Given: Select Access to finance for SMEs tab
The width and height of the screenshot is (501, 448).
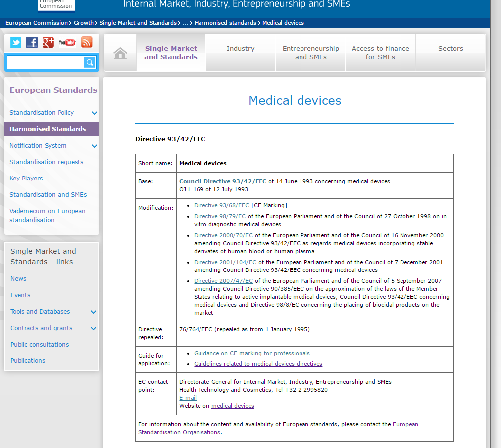Looking at the screenshot, I should (380, 53).
